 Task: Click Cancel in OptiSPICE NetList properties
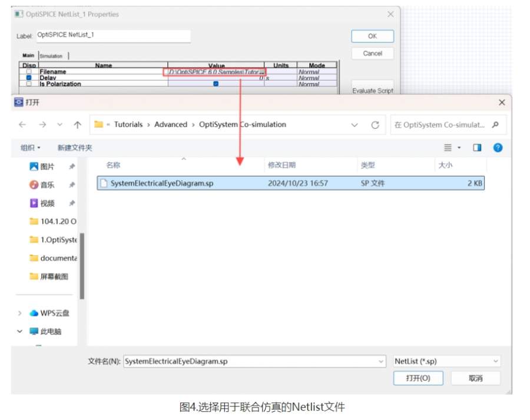(373, 54)
